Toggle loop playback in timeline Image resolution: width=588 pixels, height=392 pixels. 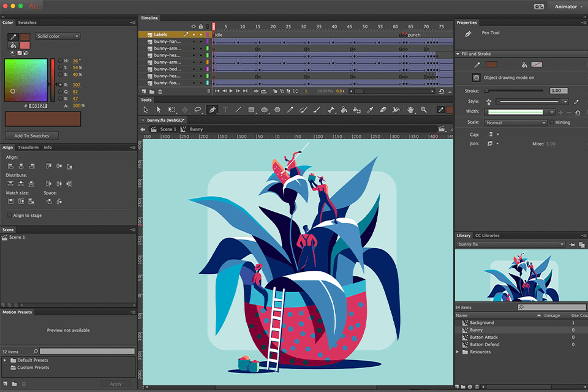[263, 91]
